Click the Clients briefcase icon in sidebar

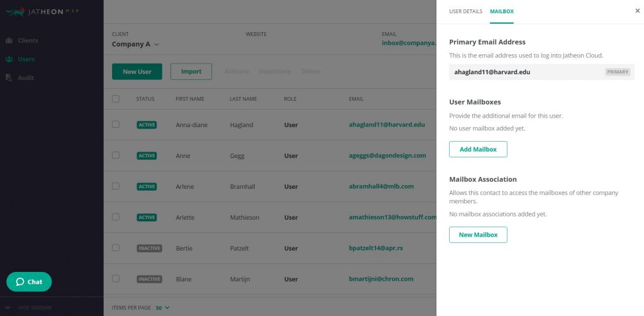click(x=9, y=41)
